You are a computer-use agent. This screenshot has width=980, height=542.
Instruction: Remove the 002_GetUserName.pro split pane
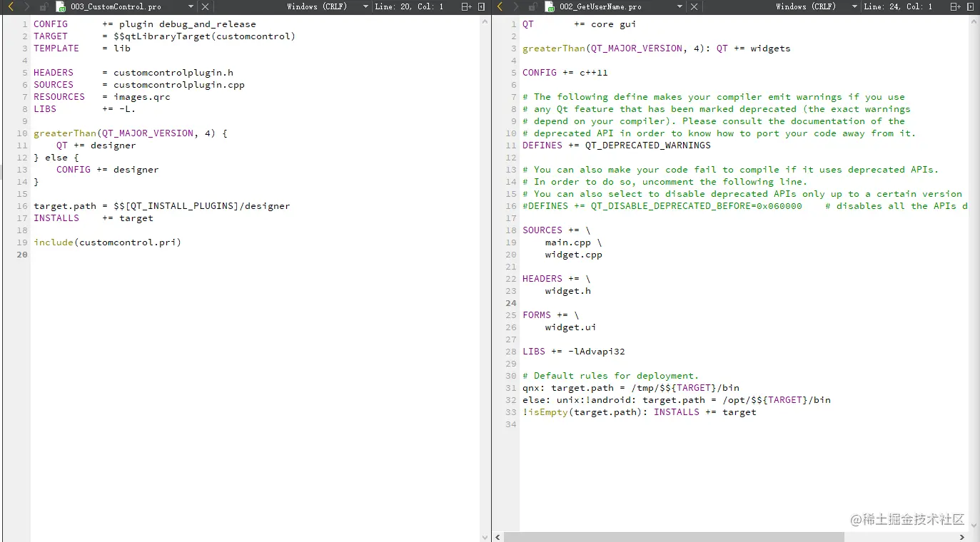click(x=971, y=6)
